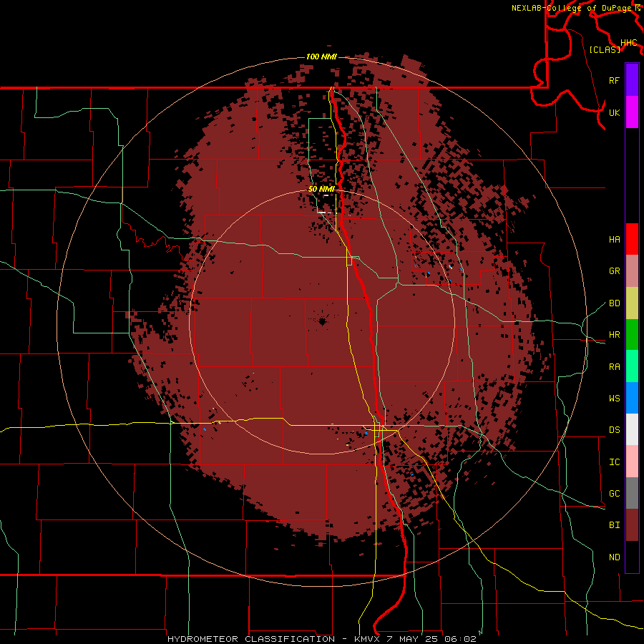644x644 pixels.
Task: Click the blue WS legend swatch
Action: coord(632,398)
